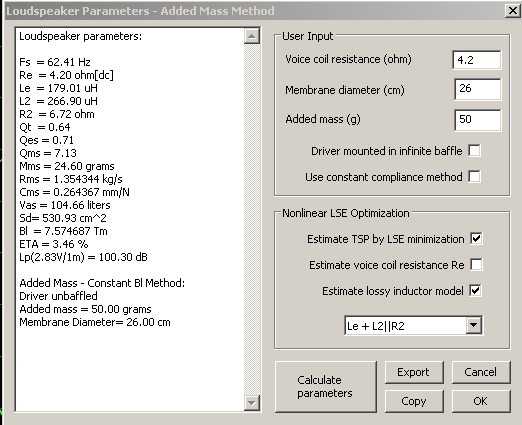Image resolution: width=522 pixels, height=425 pixels.
Task: Click the results scrollbar up arrow
Action: coord(252,36)
